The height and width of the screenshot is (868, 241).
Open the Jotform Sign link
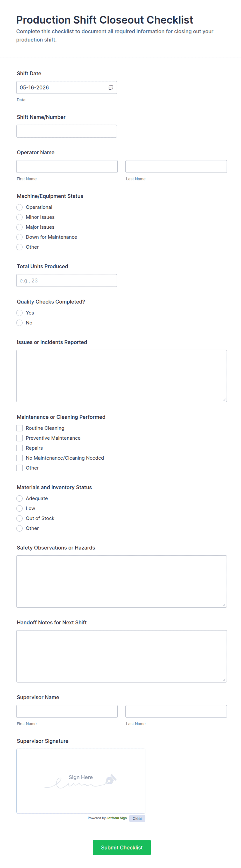(117, 818)
